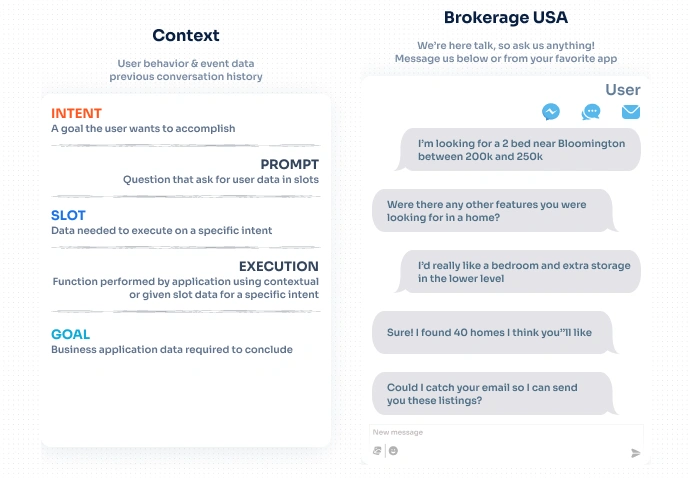Click the Brokerage USA title

click(504, 17)
